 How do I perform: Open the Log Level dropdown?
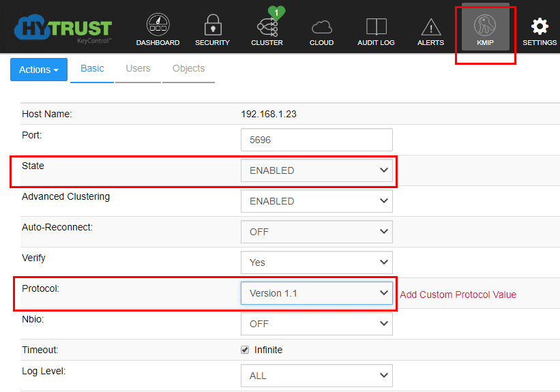tap(316, 376)
